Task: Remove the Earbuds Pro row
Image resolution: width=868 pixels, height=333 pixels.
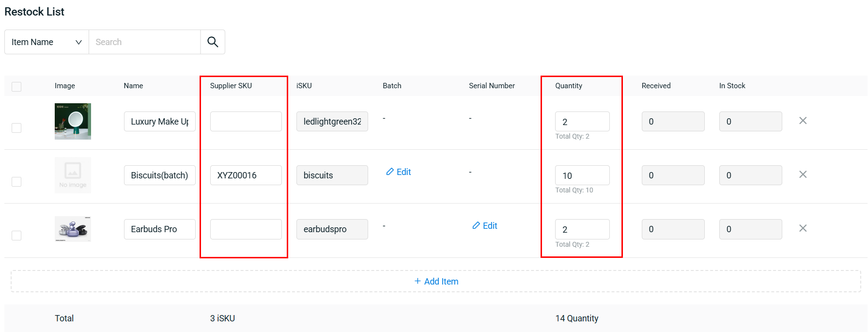Action: [x=803, y=228]
